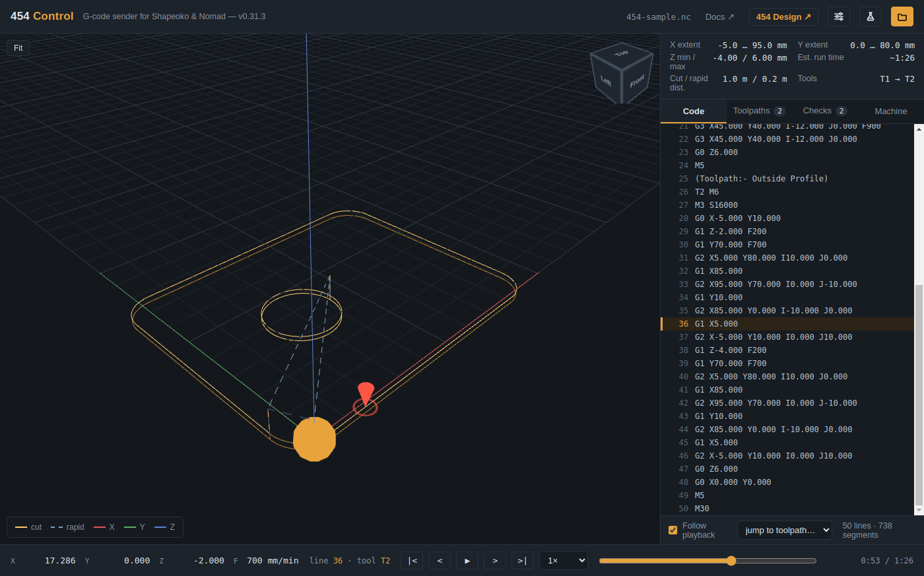Click the Y axis legend entry
Image resolution: width=924 pixels, height=576 pixels.
pyautogui.click(x=135, y=527)
